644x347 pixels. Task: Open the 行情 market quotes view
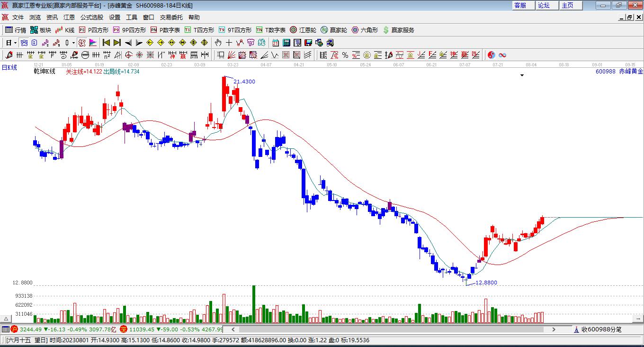point(16,30)
